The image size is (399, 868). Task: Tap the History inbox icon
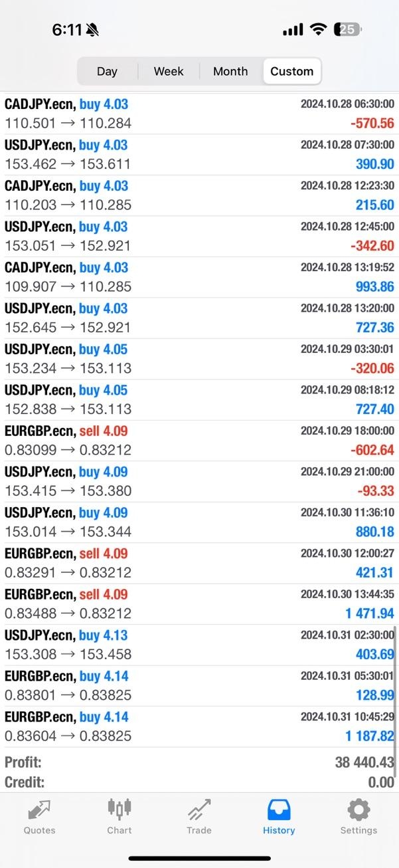pos(279,810)
